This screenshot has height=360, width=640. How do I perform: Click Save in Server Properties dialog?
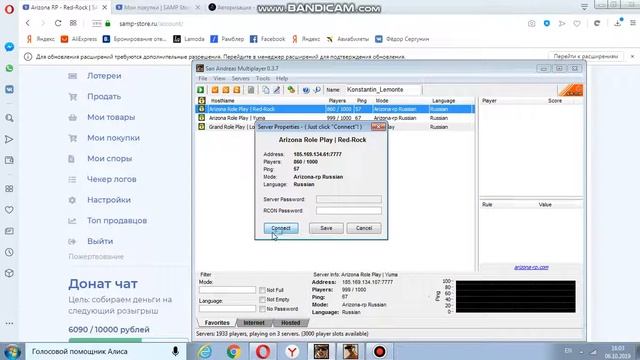[x=326, y=228]
